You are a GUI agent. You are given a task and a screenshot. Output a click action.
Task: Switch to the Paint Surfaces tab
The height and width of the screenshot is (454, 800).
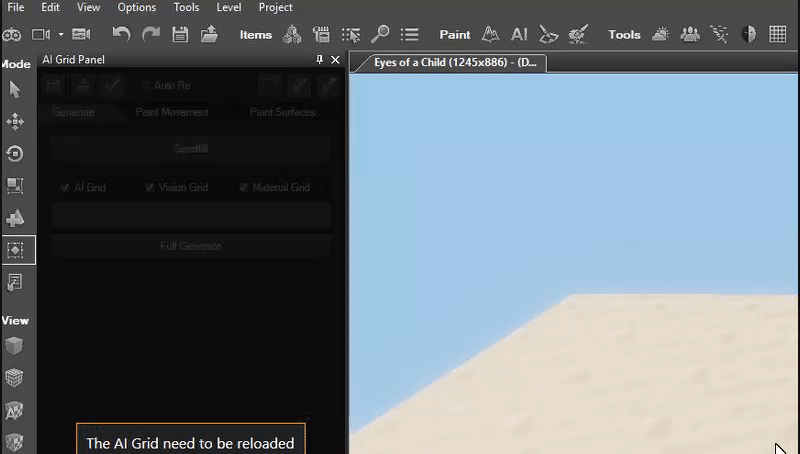(x=282, y=112)
